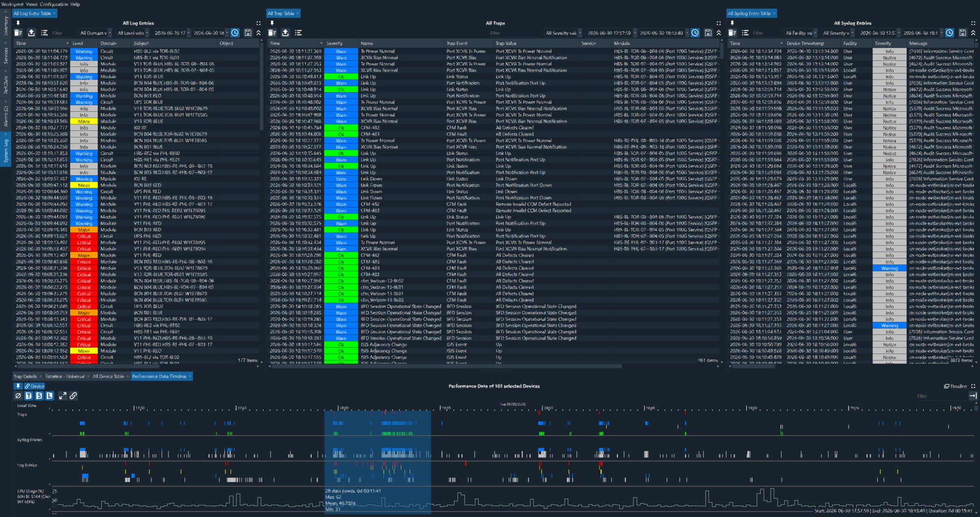Click filter field in All Log Entries
This screenshot has width=980, height=517.
[x=63, y=33]
